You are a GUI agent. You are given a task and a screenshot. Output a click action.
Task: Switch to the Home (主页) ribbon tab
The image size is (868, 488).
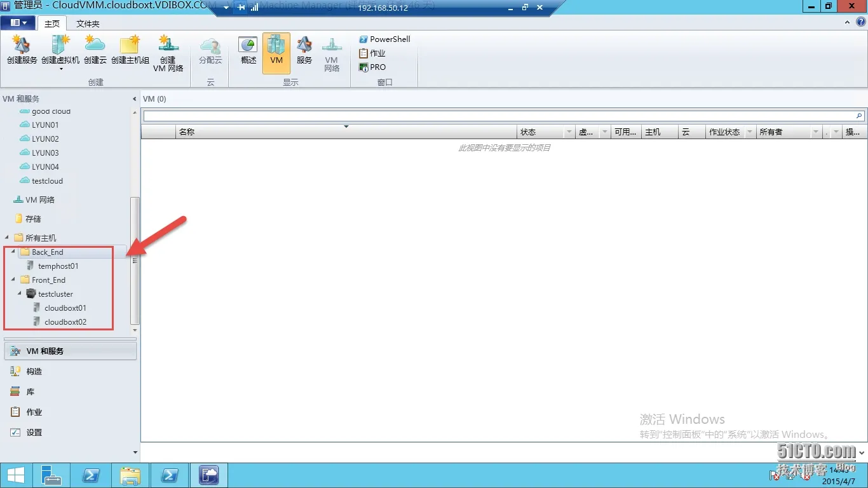[52, 24]
